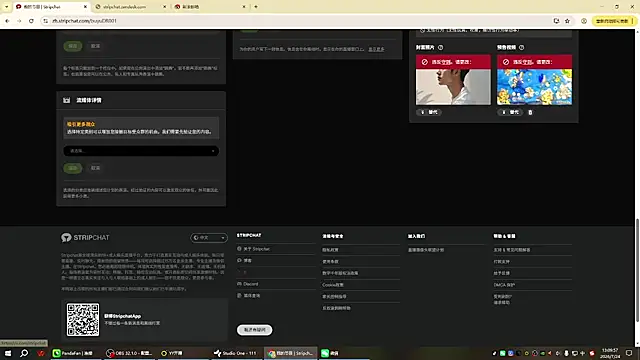This screenshot has width=640, height=360.
Task: Open About Stripchat footer link
Action: click(x=256, y=249)
